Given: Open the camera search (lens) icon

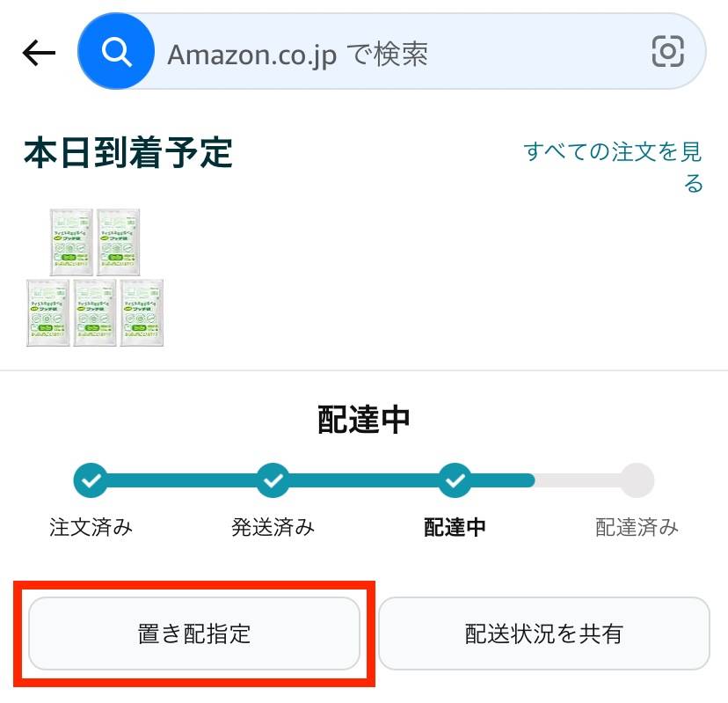Looking at the screenshot, I should click(669, 52).
